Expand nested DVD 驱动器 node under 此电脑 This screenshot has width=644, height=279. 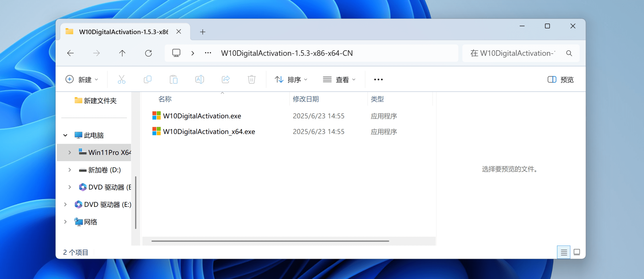70,187
